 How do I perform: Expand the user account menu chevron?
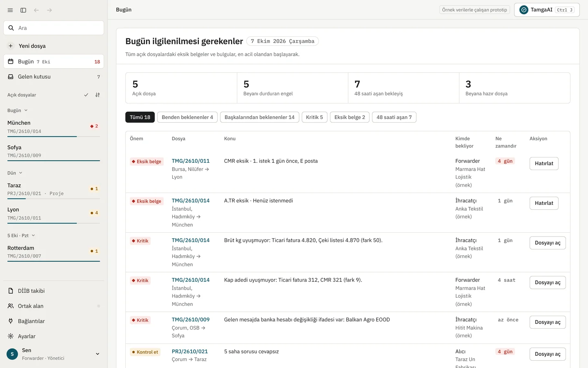coord(98,354)
